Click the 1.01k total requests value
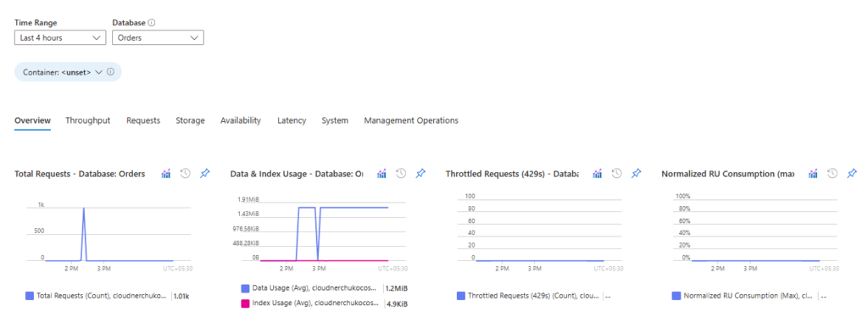Screen dimensions: 868x334 click(x=182, y=297)
